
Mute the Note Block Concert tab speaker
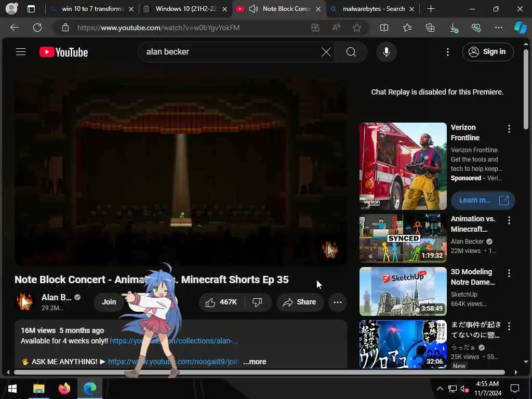click(x=254, y=9)
